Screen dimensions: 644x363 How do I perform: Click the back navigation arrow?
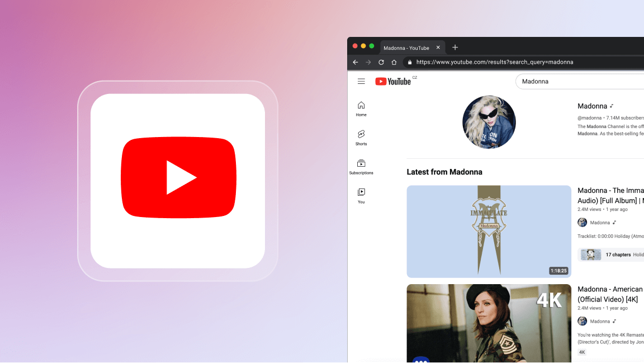pyautogui.click(x=356, y=62)
